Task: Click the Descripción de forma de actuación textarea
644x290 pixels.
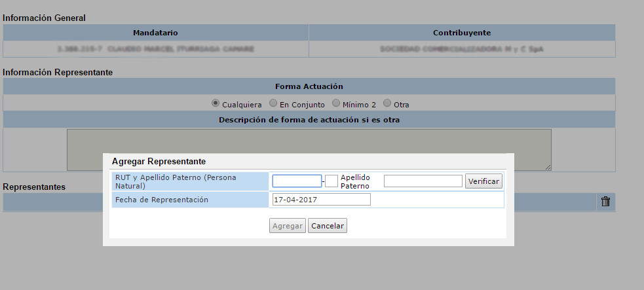Action: [309, 150]
